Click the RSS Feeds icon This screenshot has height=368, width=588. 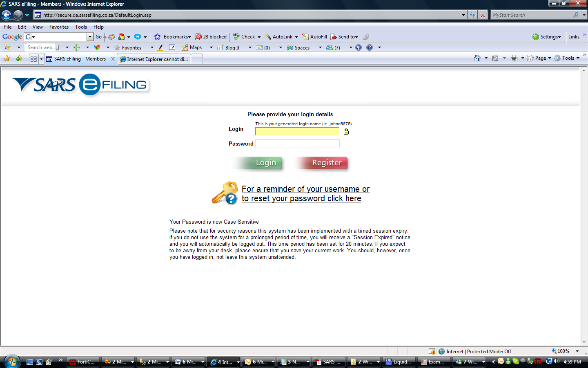tap(495, 58)
